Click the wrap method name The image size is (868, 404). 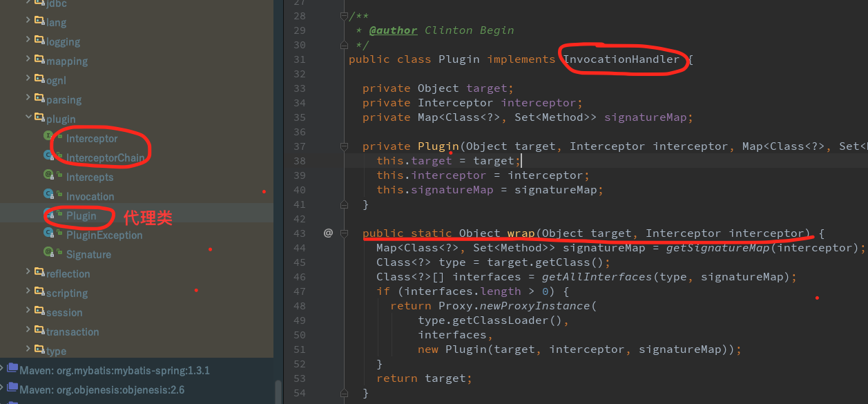tap(521, 233)
